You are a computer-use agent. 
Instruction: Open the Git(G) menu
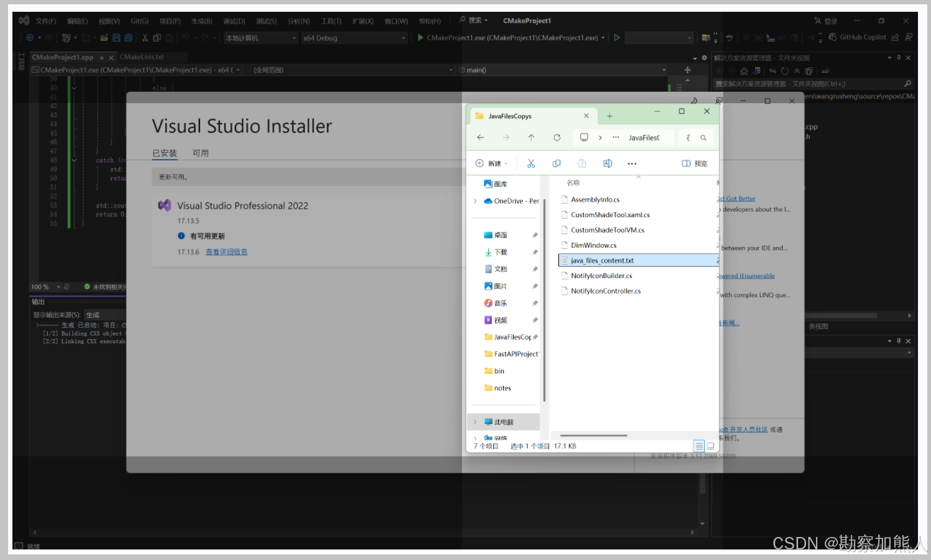pyautogui.click(x=140, y=21)
